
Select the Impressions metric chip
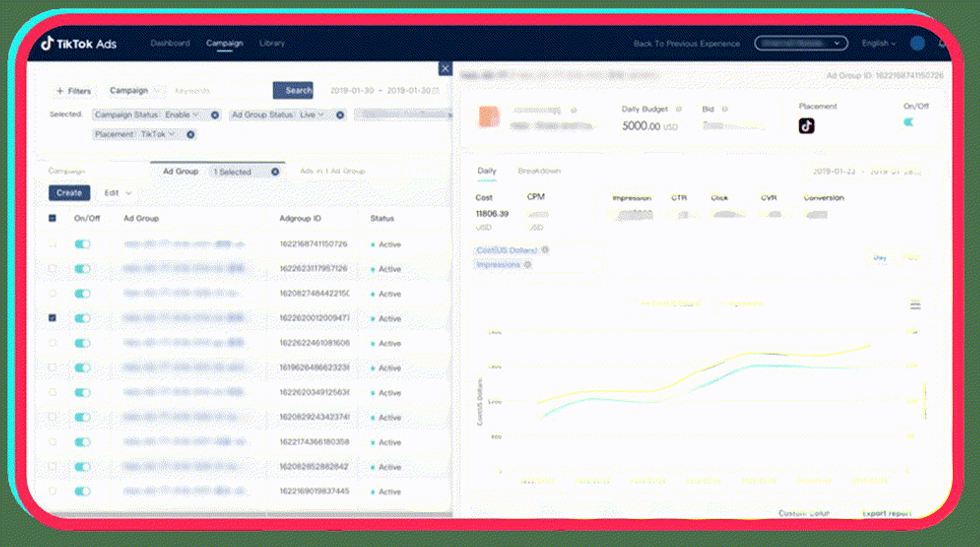tap(498, 264)
